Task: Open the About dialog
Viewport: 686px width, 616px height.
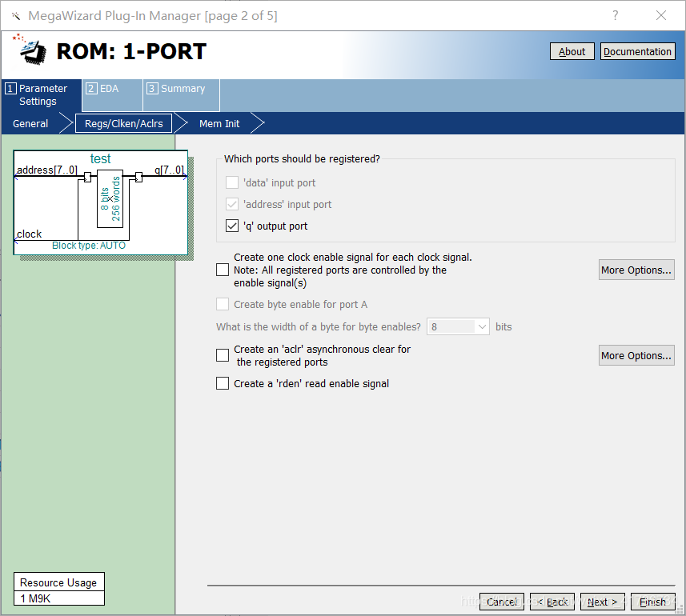Action: point(572,51)
